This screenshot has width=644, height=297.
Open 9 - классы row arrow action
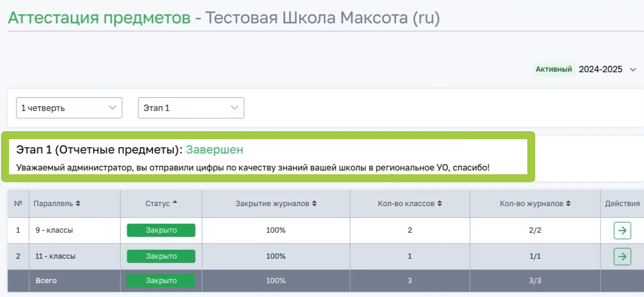pos(622,231)
